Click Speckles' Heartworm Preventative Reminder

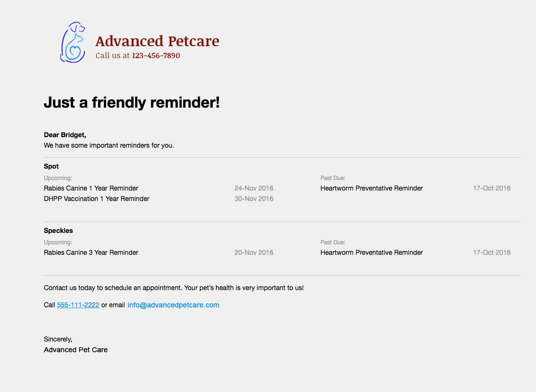371,252
